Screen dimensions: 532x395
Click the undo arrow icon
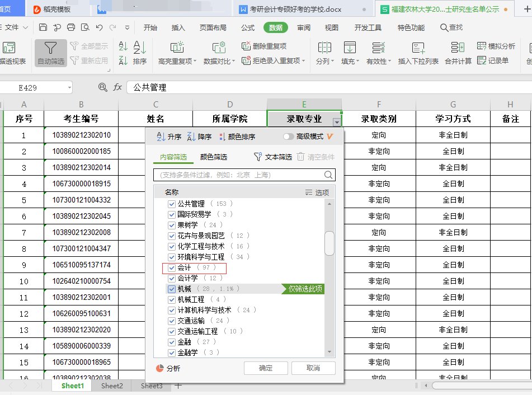click(99, 27)
